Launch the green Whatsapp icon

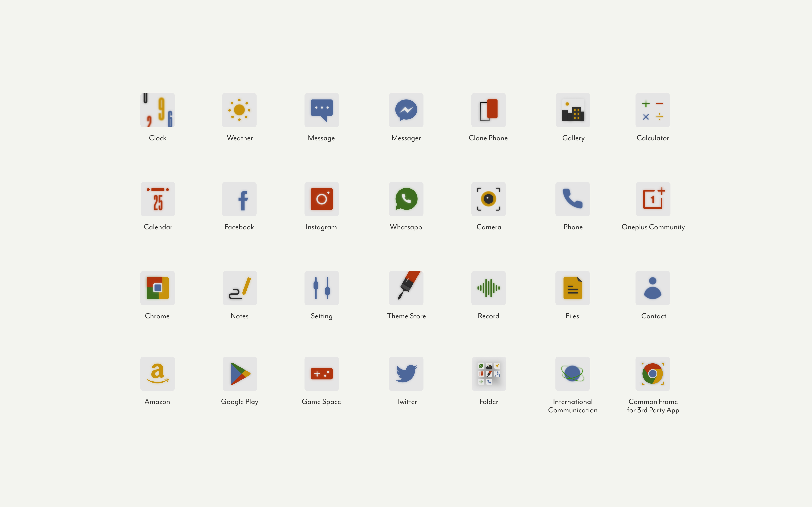(x=406, y=199)
